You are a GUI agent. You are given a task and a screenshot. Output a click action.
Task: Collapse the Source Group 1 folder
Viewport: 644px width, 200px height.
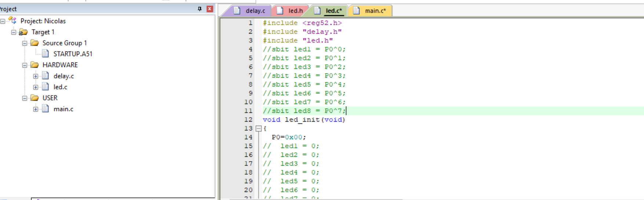(x=25, y=43)
